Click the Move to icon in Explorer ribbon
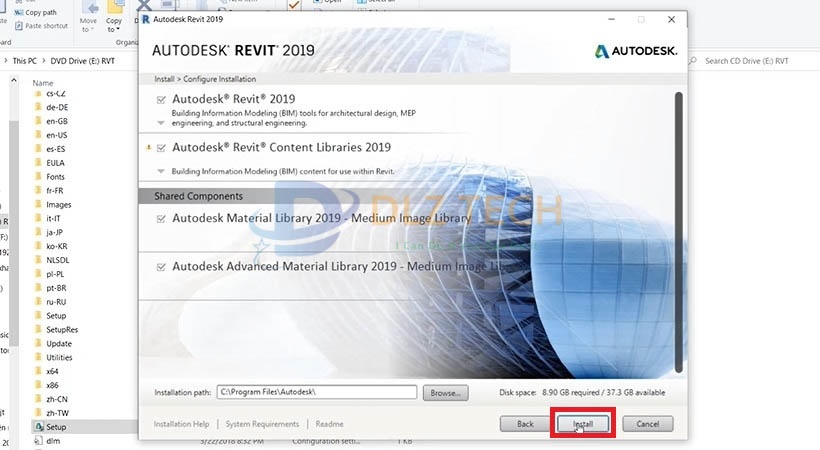The height and width of the screenshot is (450, 820). coord(89,7)
